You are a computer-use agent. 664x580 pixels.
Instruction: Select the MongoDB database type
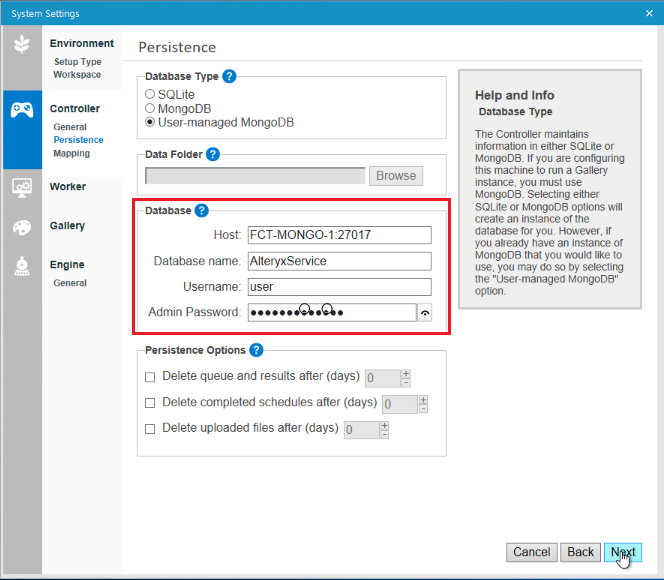point(150,108)
